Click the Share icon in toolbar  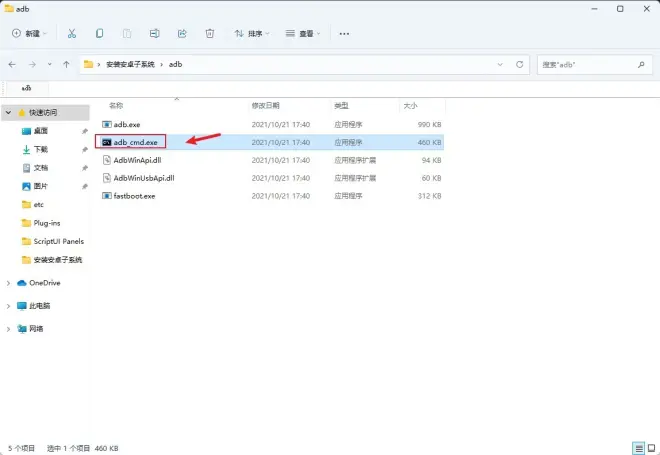[182, 33]
